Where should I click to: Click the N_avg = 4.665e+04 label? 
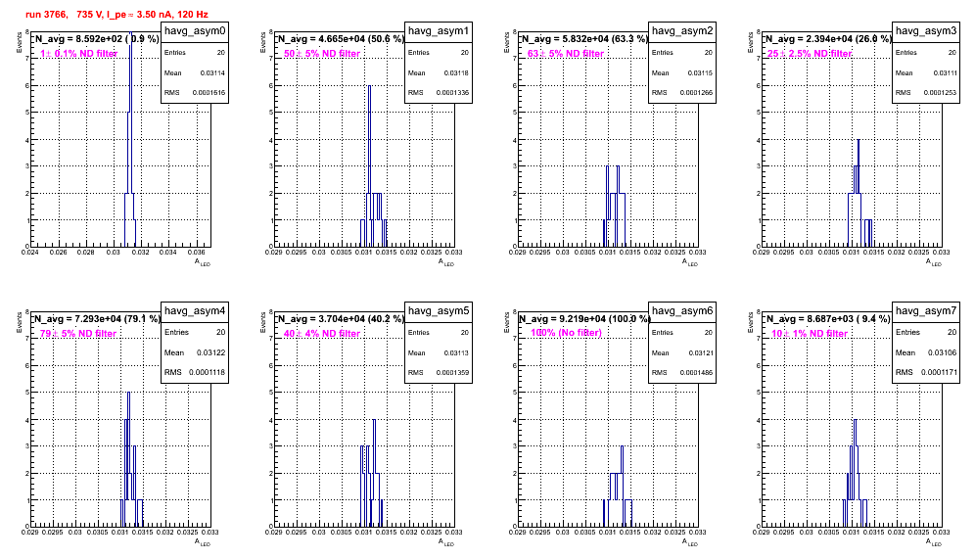point(340,39)
